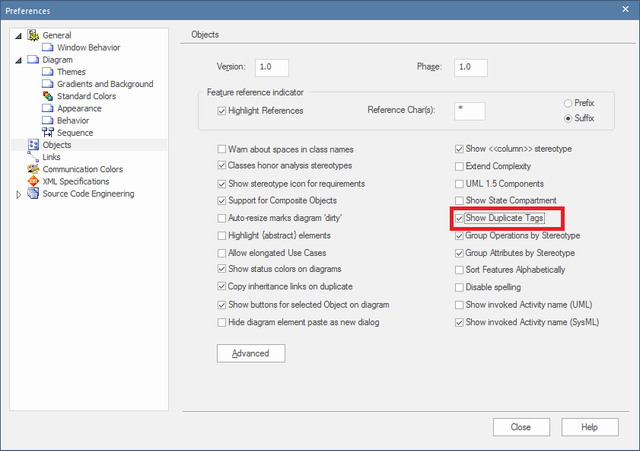Screen dimensions: 640x451
Task: Enable Disable spelling checkbox
Action: [459, 287]
